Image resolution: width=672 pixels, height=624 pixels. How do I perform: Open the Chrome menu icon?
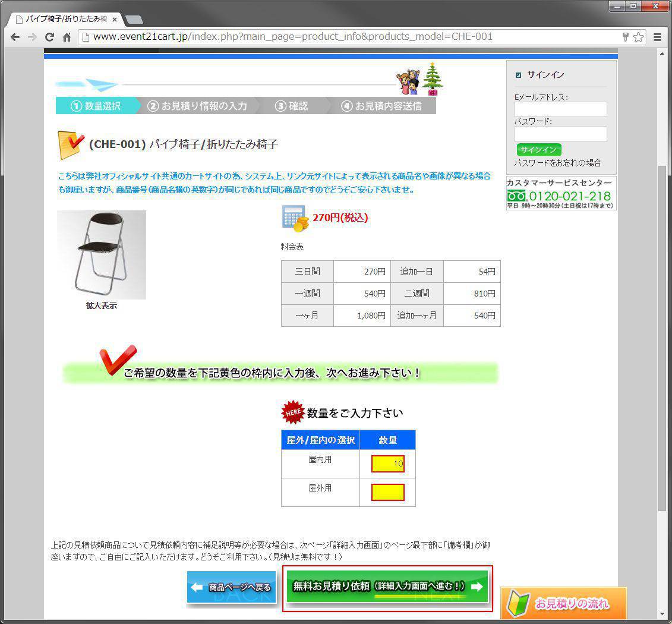point(657,37)
